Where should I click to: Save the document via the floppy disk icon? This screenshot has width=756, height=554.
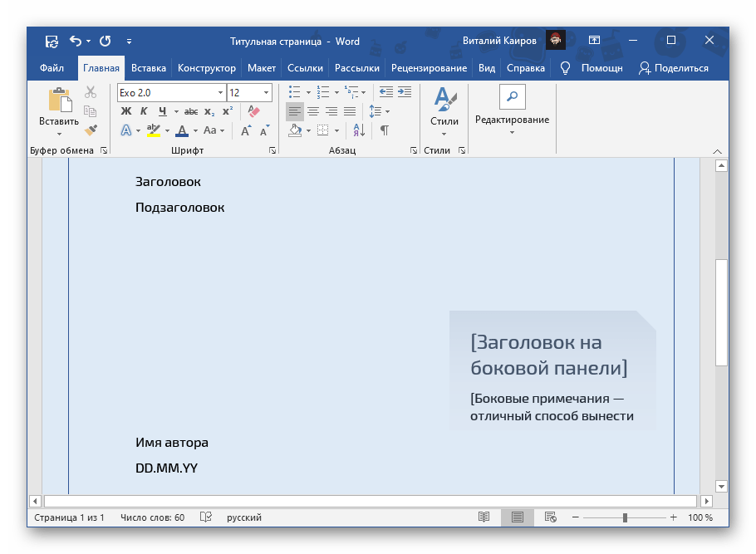52,41
